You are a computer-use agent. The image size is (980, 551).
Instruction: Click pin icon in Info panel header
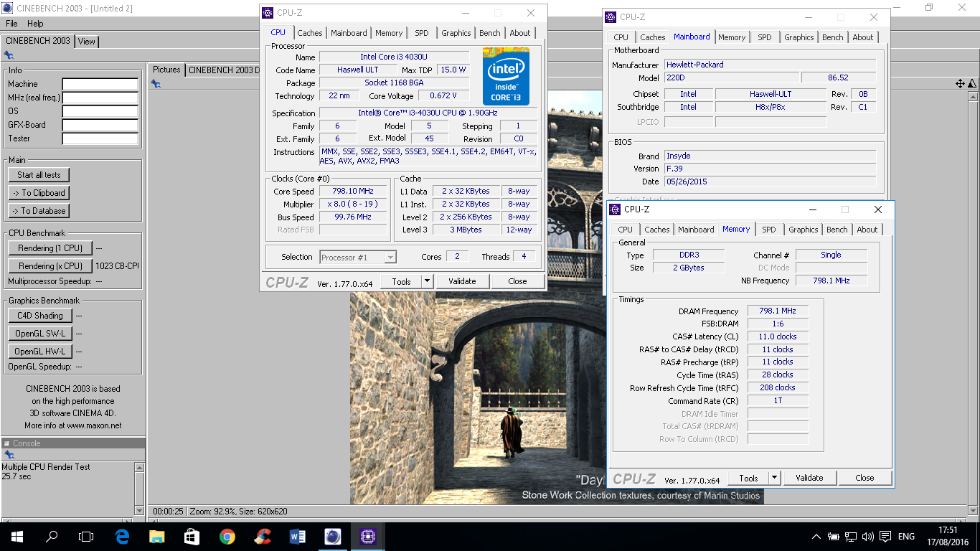pos(9,55)
